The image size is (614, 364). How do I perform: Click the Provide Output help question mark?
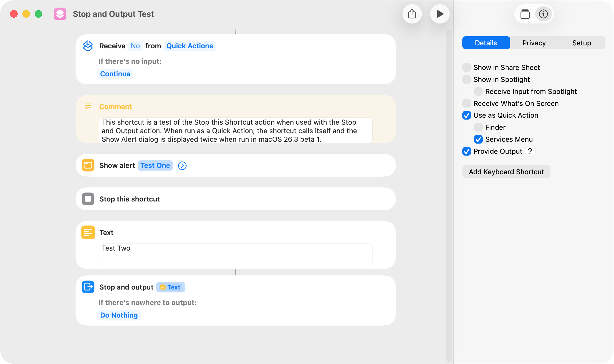(530, 151)
